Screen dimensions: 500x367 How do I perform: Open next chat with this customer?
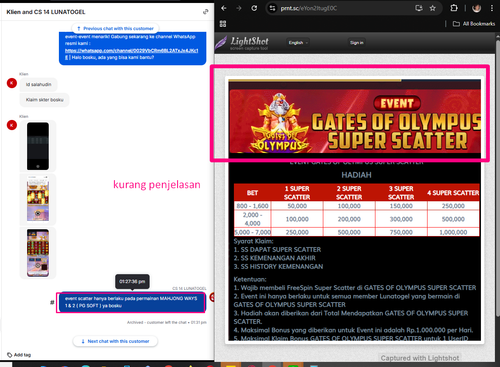[x=115, y=341]
